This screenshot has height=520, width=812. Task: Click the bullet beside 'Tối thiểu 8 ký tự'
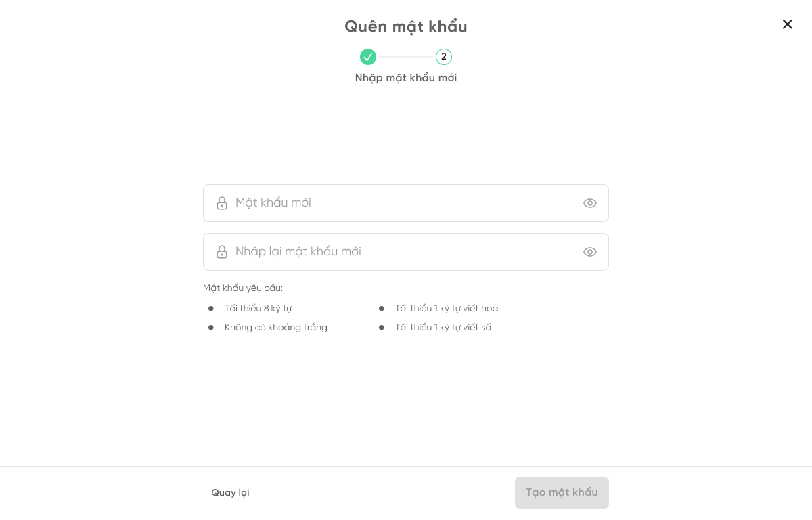210,308
